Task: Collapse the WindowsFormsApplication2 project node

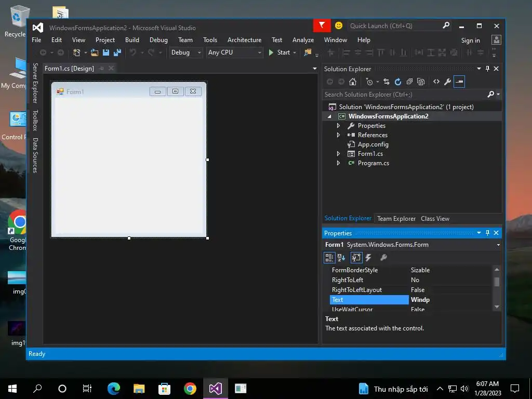Action: [x=329, y=116]
